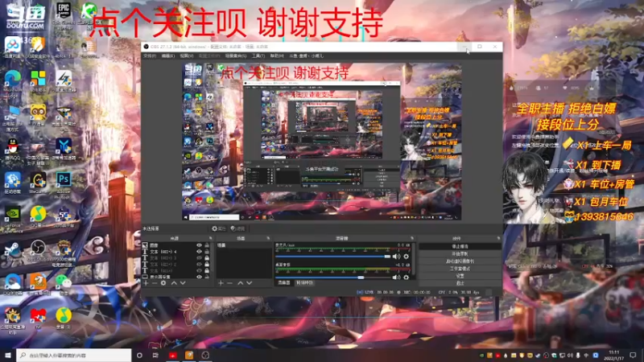Toggle eye visibility of 文本 (GDI+) 4 source
644x362 pixels.
coord(199,252)
